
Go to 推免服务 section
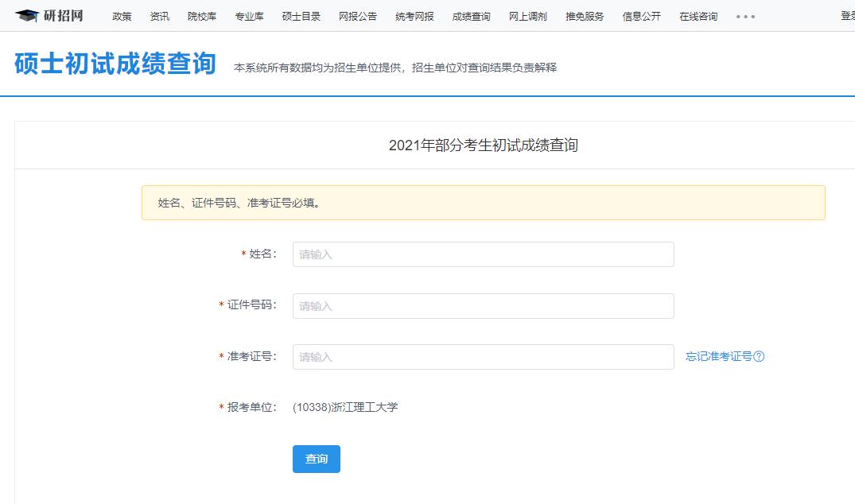pyautogui.click(x=585, y=17)
